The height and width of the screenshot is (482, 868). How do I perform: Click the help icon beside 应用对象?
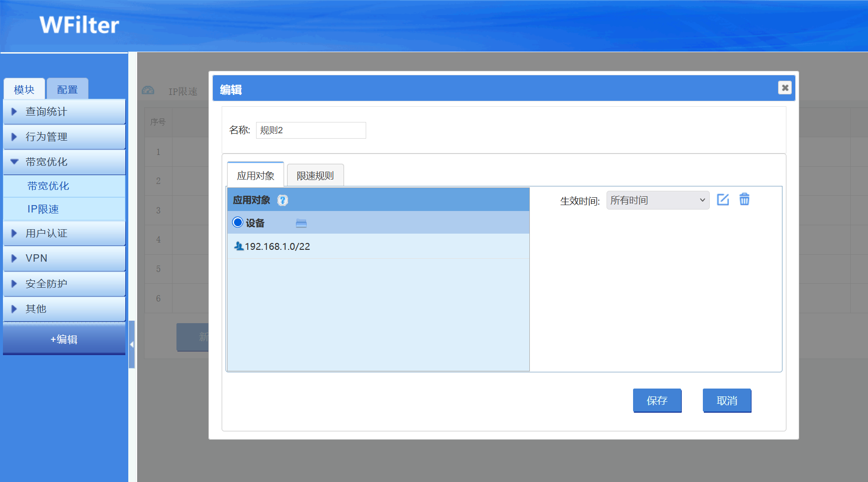point(283,200)
